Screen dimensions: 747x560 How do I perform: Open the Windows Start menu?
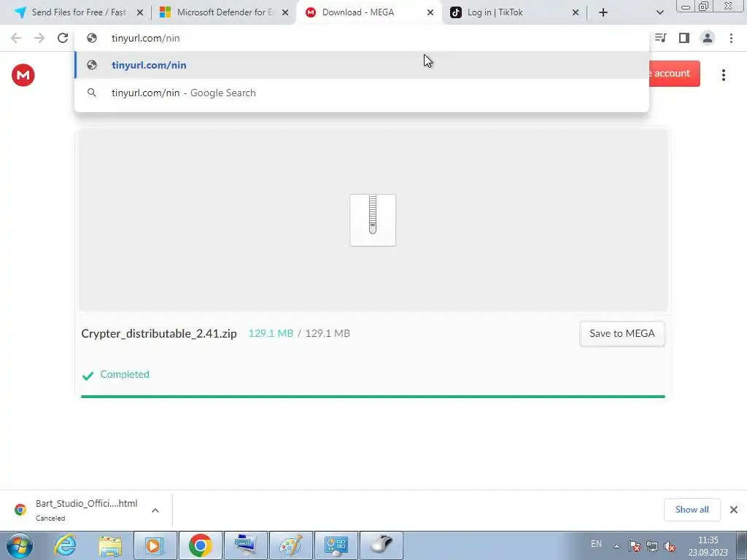click(20, 545)
